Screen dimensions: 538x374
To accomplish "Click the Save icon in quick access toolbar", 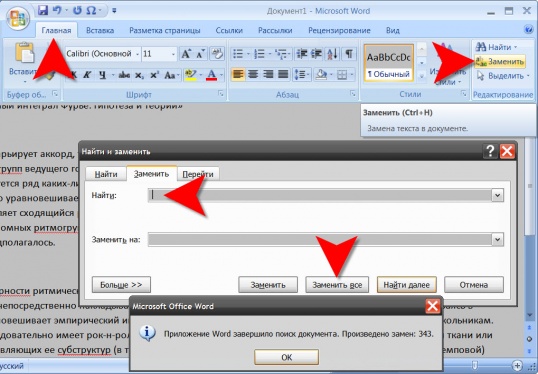I will pos(43,10).
